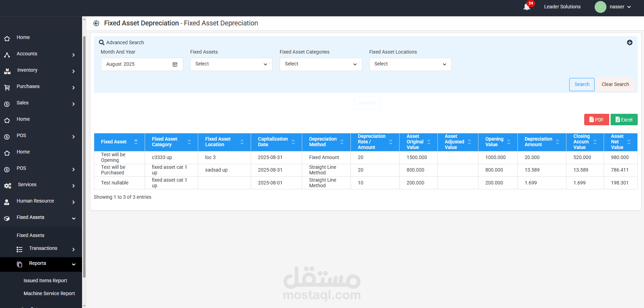Image resolution: width=644 pixels, height=308 pixels.
Task: Sort by Asset Original Value arrows
Action: [x=429, y=142]
